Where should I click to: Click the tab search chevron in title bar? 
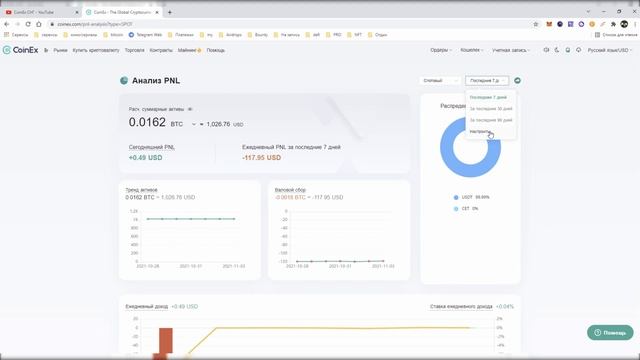pos(588,11)
